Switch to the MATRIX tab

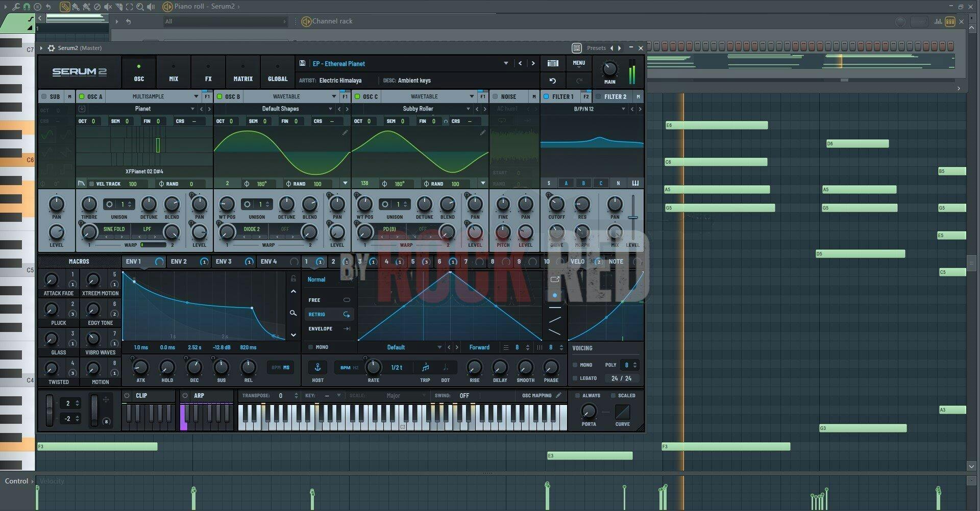coord(243,72)
